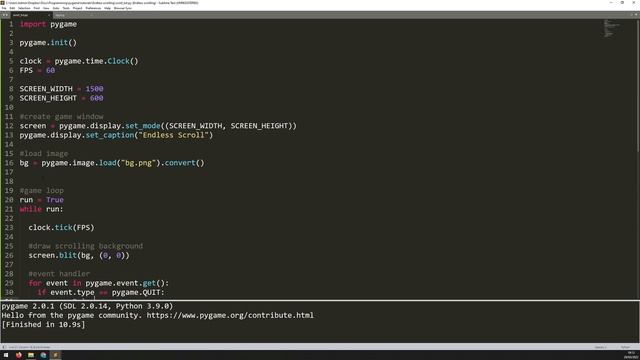This screenshot has width=640, height=360.
Task: Open the Project menu
Action: tap(78, 8)
